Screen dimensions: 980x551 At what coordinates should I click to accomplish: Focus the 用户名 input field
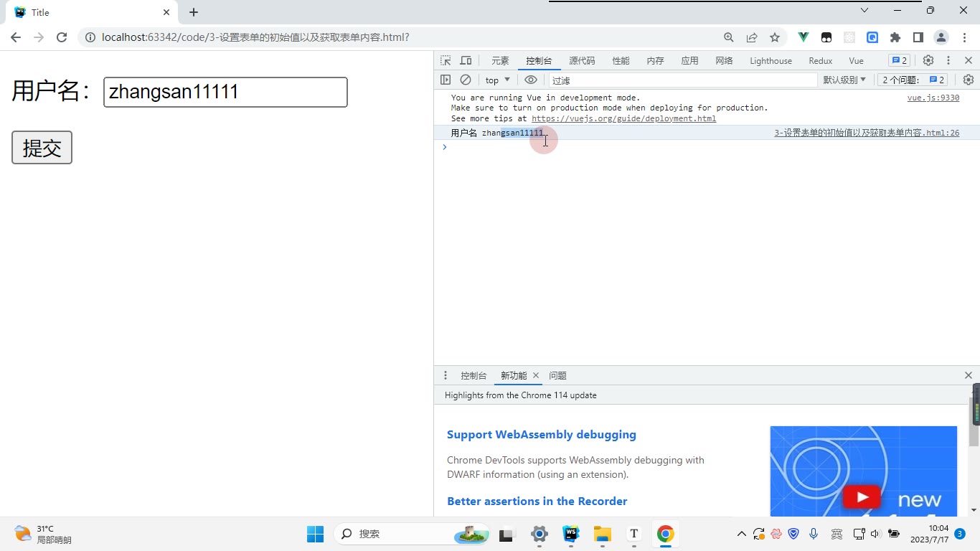225,92
